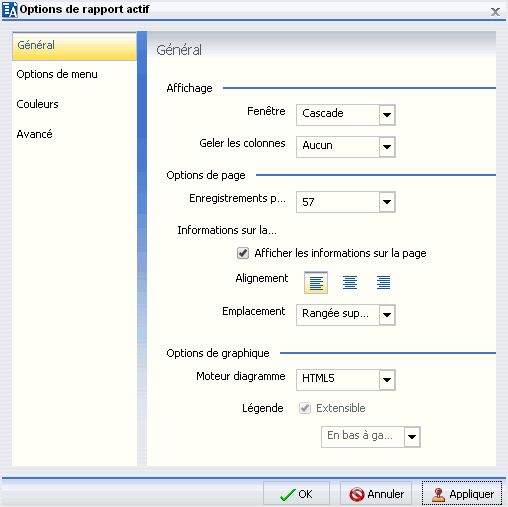
Task: Click the Appliquer button
Action: click(462, 494)
